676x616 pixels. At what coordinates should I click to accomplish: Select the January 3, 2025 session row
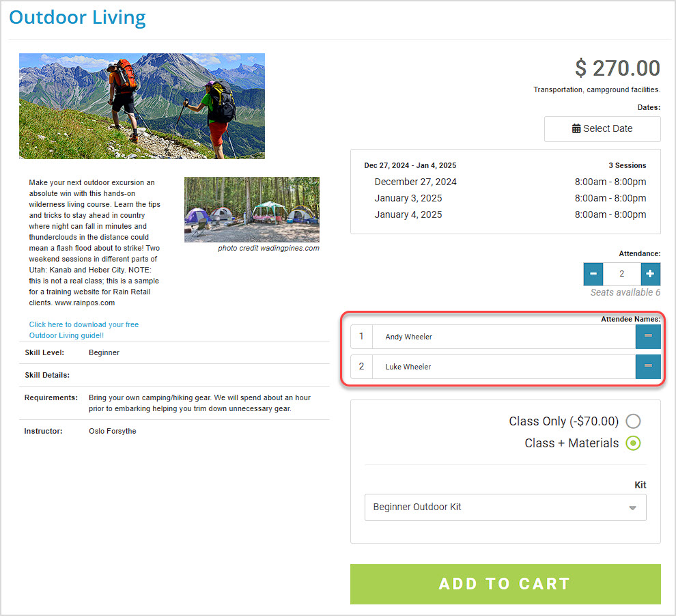point(505,198)
